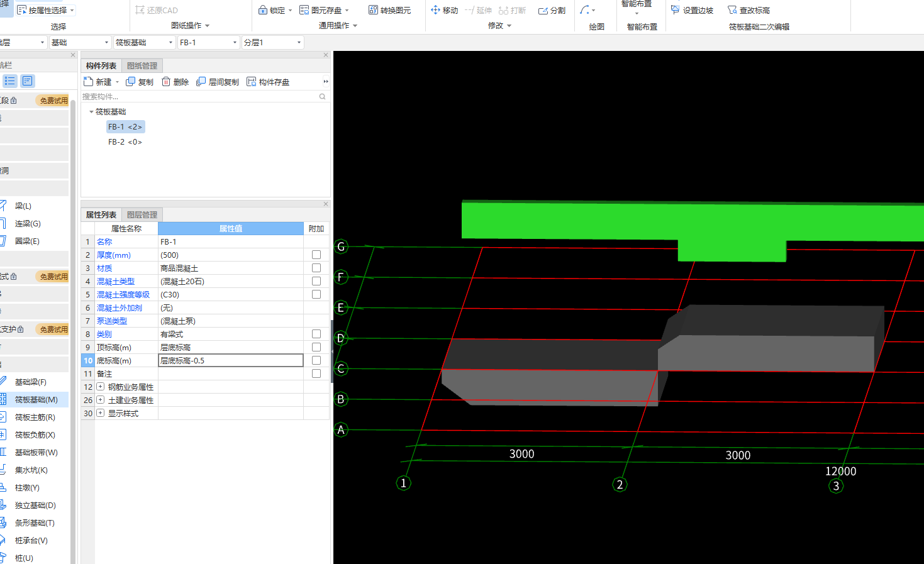Viewport: 924px width, 564px height.
Task: Click the 构件存盘 icon
Action: click(252, 82)
